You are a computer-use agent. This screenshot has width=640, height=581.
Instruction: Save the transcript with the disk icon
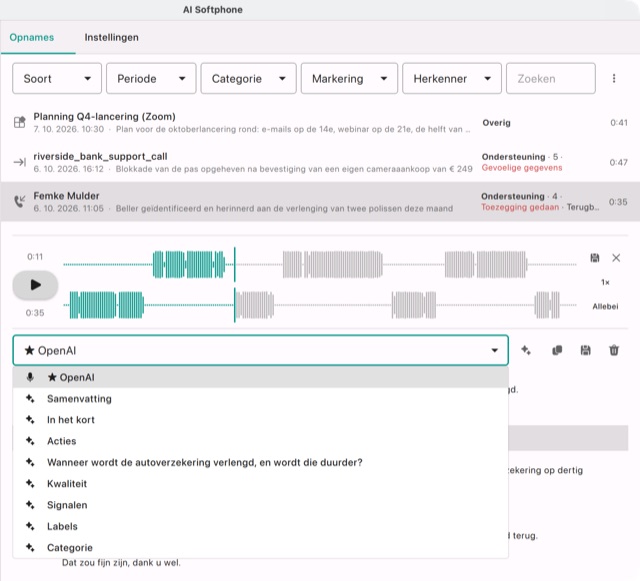coord(585,350)
